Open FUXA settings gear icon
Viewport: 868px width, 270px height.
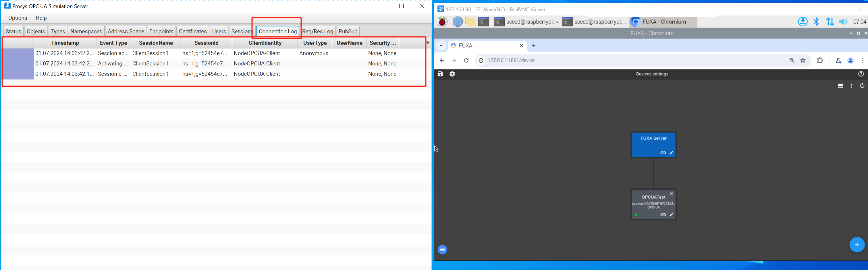453,74
